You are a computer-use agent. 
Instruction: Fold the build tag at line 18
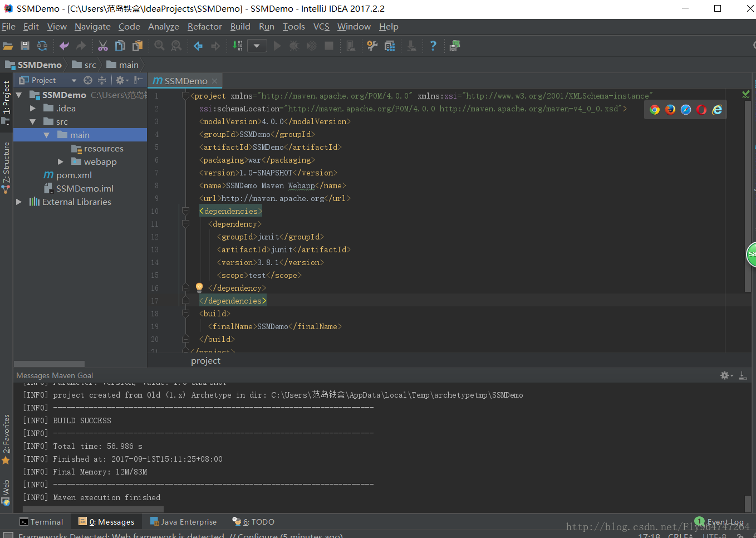(x=185, y=314)
